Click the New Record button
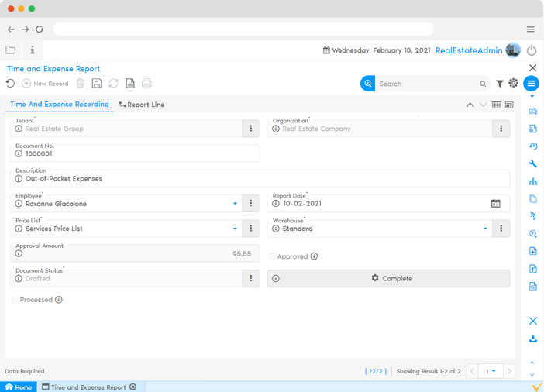 pos(45,84)
